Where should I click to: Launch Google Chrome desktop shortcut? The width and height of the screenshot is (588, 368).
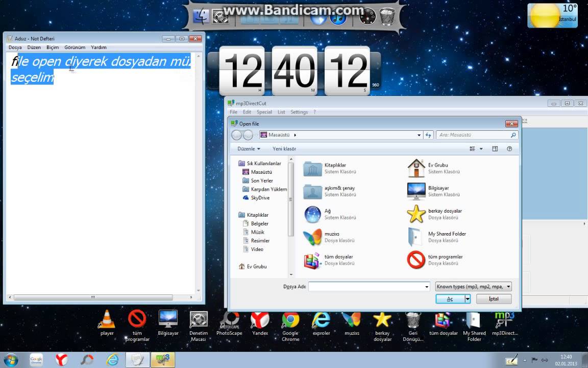pos(290,326)
